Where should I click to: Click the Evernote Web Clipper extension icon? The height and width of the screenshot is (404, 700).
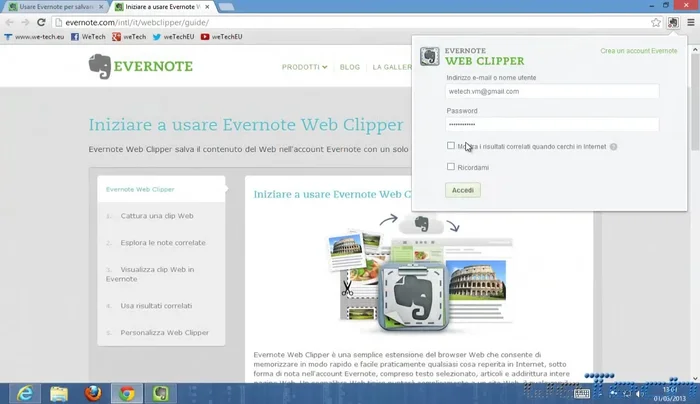point(673,22)
